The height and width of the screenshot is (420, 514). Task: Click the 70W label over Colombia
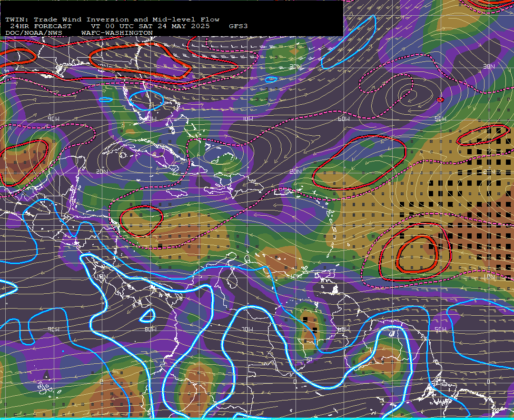(x=247, y=329)
